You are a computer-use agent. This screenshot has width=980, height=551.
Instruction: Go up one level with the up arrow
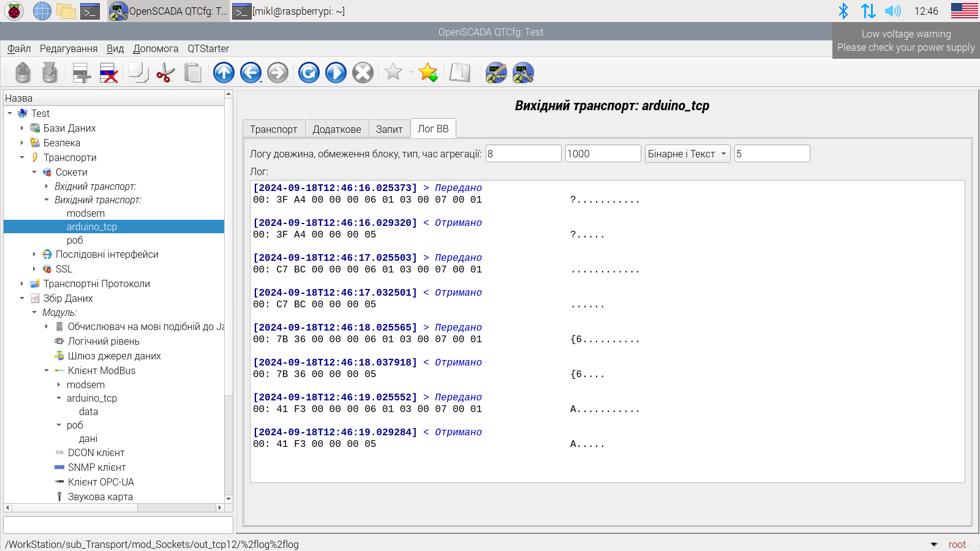(224, 73)
